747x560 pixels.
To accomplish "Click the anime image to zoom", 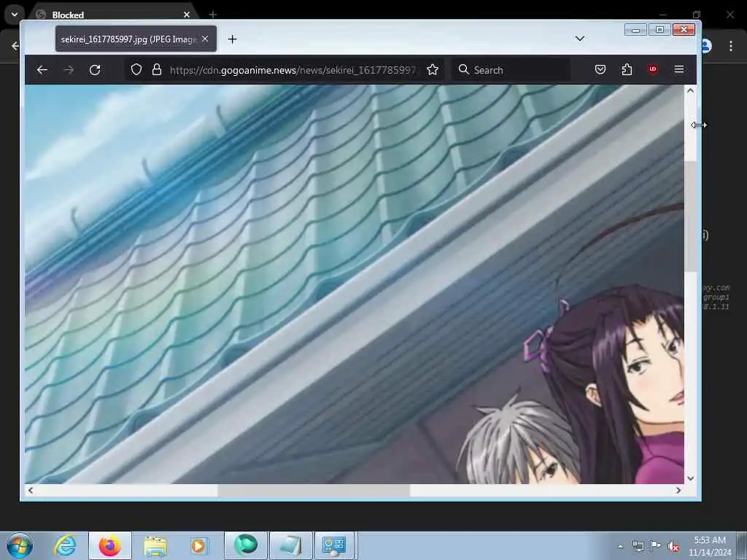I will coord(355,284).
